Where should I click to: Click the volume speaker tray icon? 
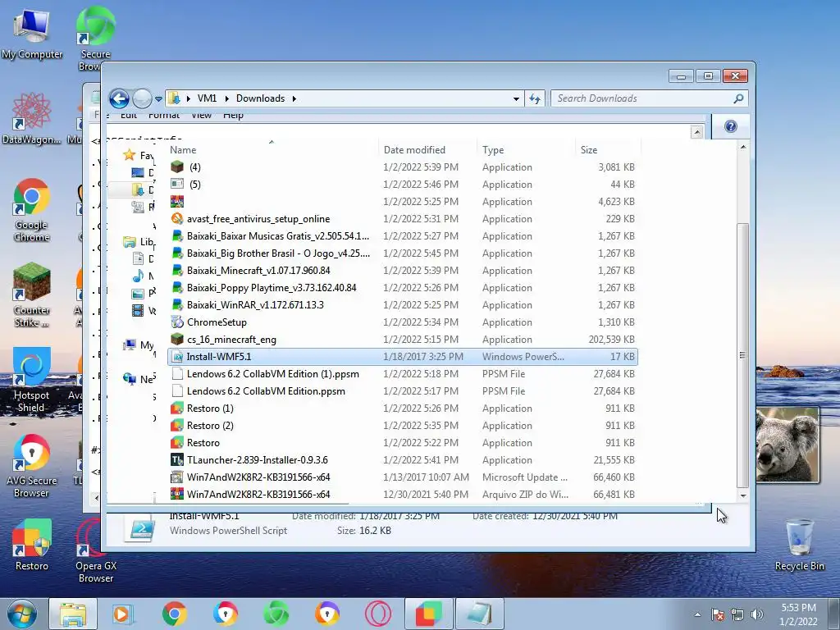(x=757, y=614)
